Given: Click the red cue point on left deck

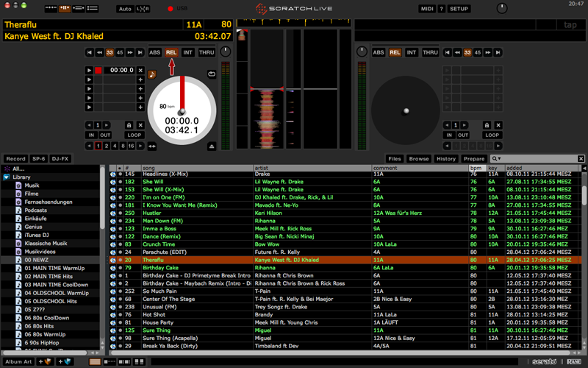Looking at the screenshot, I should [x=98, y=71].
